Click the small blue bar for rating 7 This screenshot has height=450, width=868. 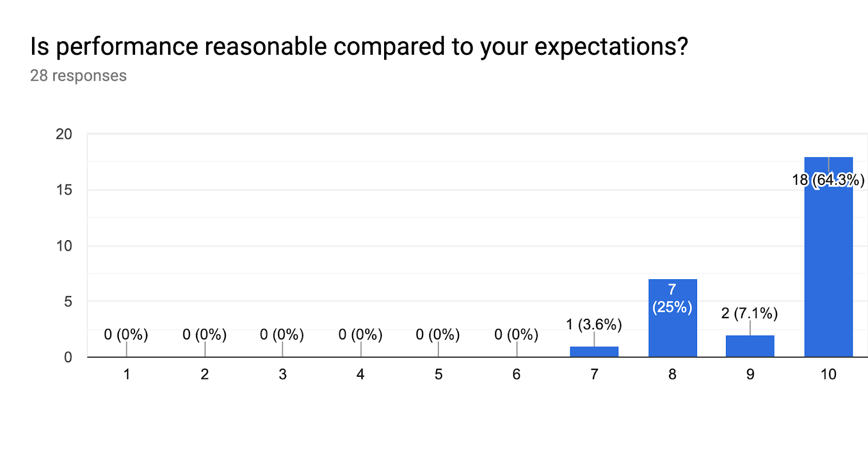594,352
